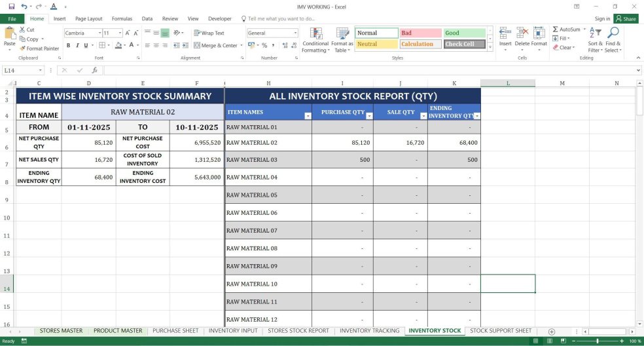
Task: Click the Middle Align icon
Action: (156, 33)
